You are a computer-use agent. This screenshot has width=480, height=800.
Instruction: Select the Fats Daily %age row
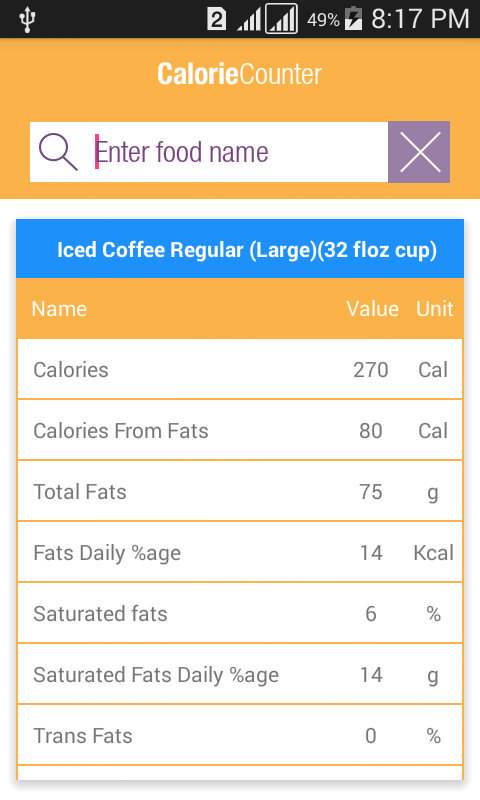pos(240,553)
